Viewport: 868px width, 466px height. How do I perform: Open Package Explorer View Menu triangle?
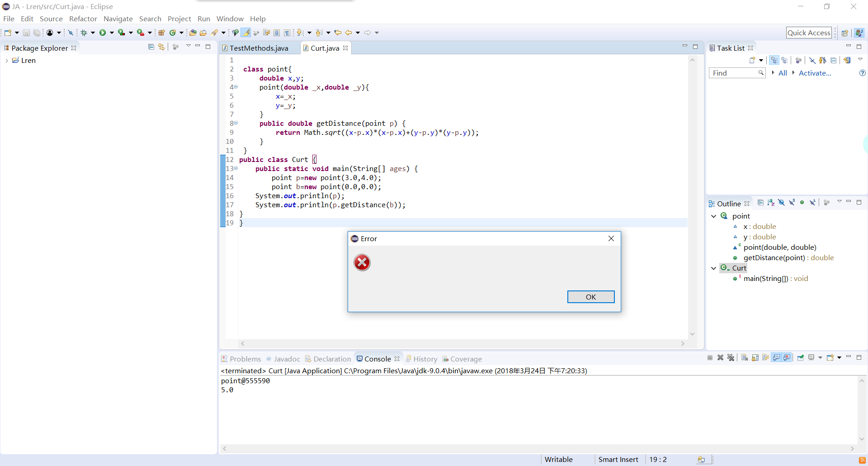[x=188, y=46]
